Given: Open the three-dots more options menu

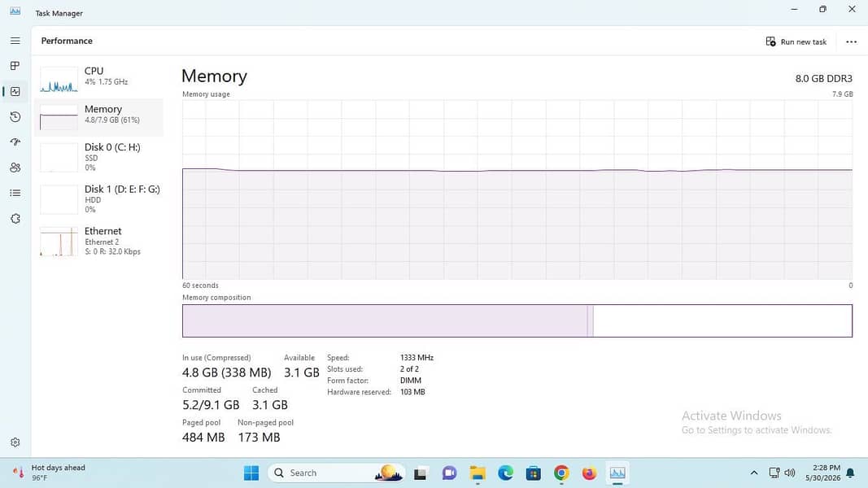Looking at the screenshot, I should pos(851,41).
